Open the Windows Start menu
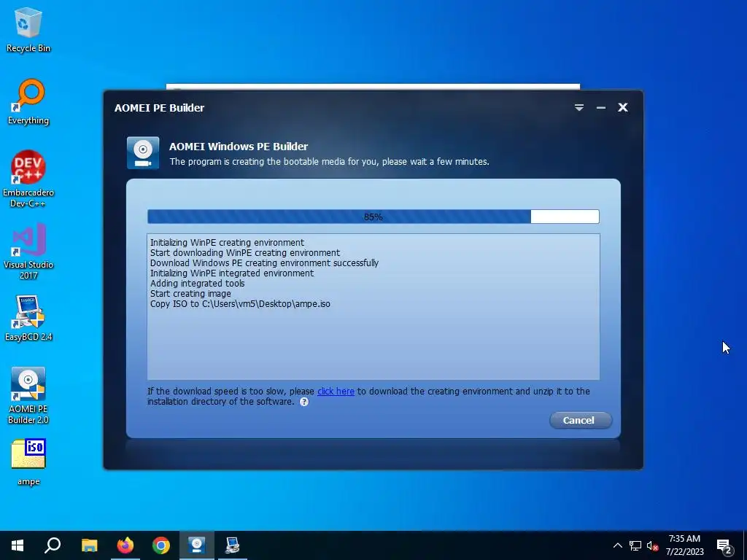747x560 pixels. pos(18,545)
